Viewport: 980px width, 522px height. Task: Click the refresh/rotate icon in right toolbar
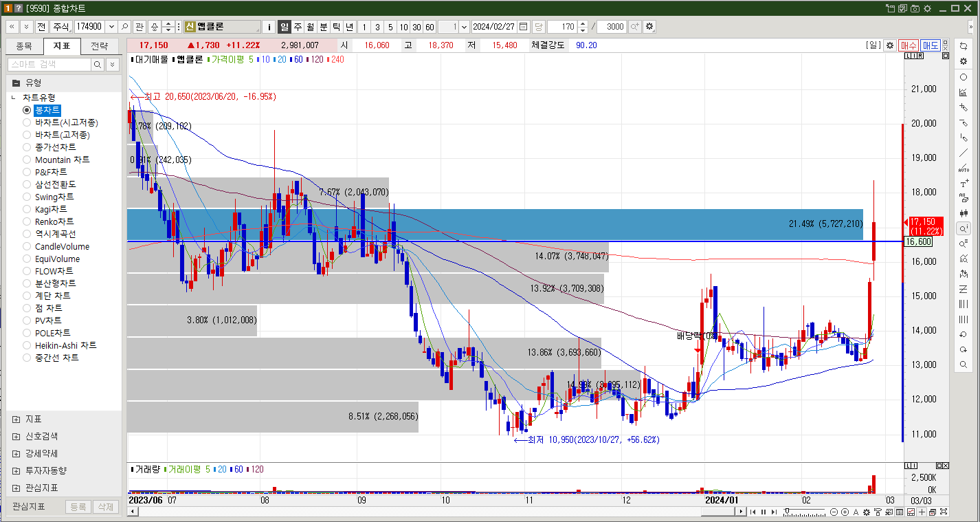tap(964, 46)
